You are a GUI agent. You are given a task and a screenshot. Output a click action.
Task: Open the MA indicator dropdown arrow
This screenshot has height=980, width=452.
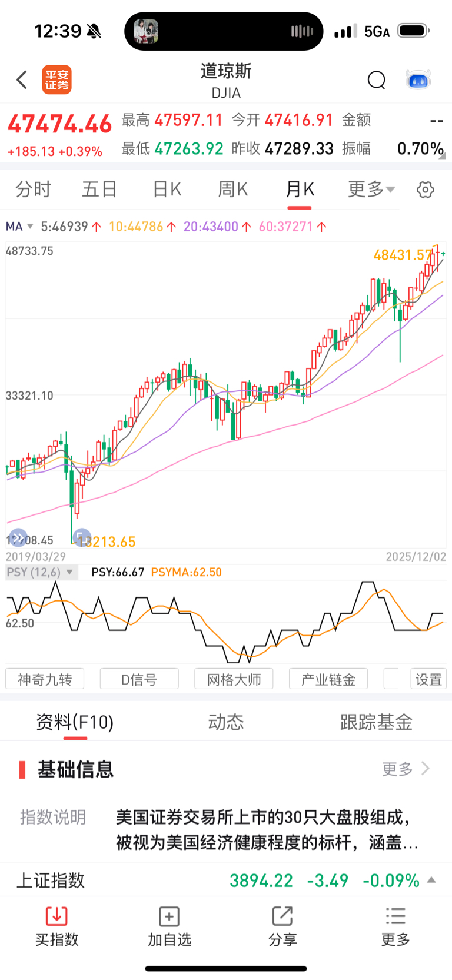click(x=30, y=227)
